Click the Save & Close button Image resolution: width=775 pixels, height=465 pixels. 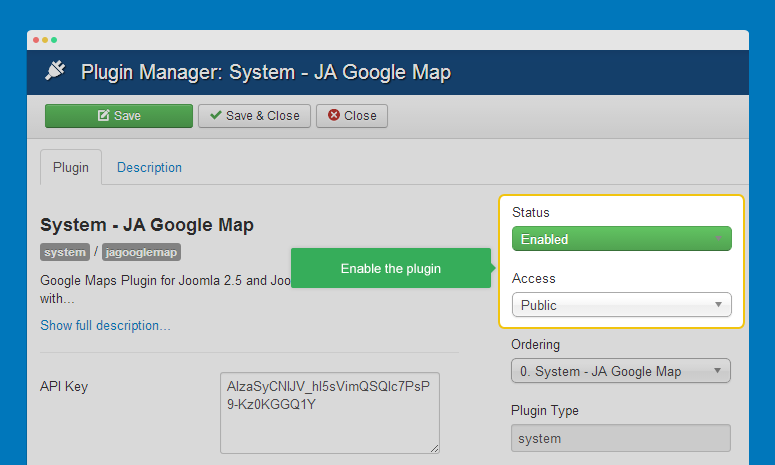point(254,116)
